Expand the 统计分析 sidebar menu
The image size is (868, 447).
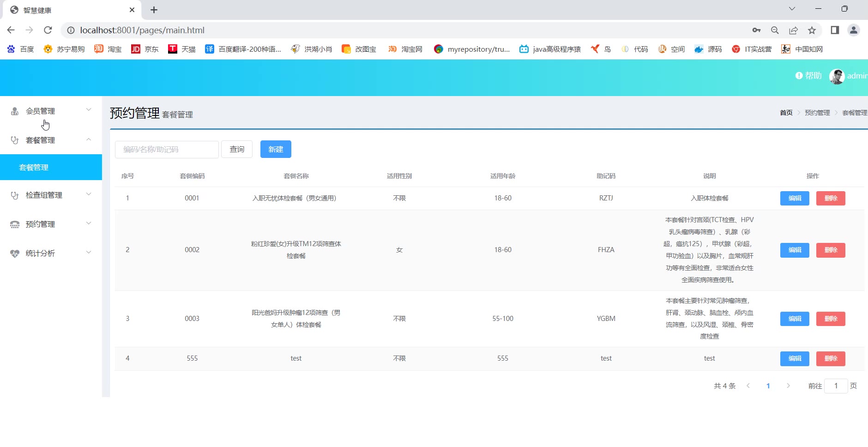[51, 253]
